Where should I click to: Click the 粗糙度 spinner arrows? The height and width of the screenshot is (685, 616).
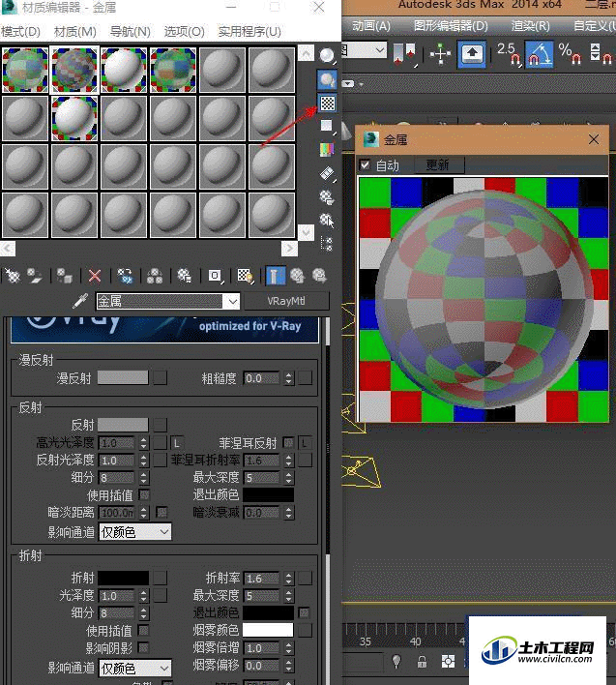pos(288,378)
